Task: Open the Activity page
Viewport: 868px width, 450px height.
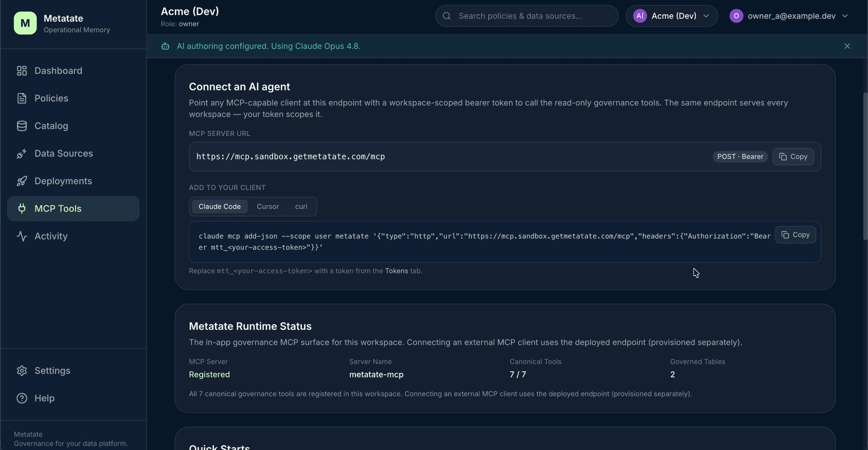Action: click(x=73, y=236)
